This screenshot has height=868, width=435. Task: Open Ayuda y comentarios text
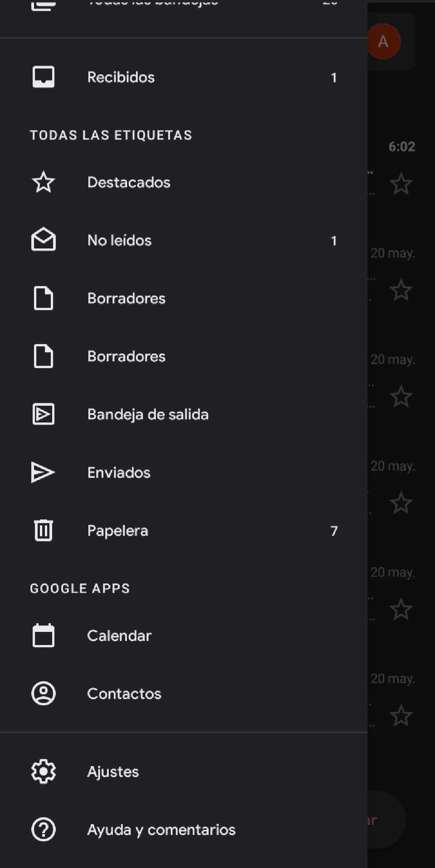161,829
